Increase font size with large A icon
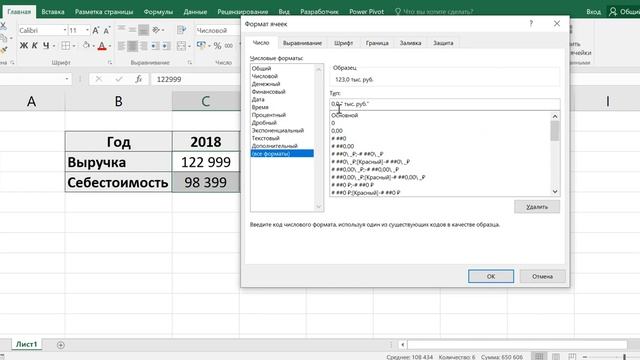 [96, 31]
